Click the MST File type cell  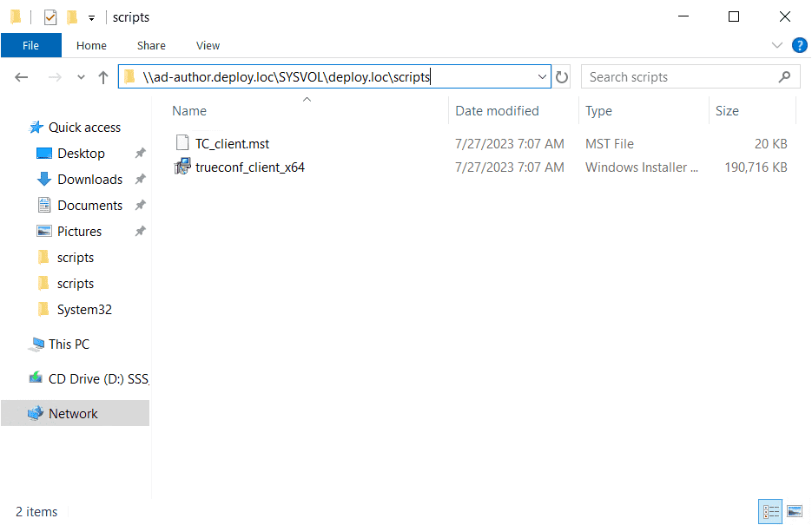coord(610,143)
